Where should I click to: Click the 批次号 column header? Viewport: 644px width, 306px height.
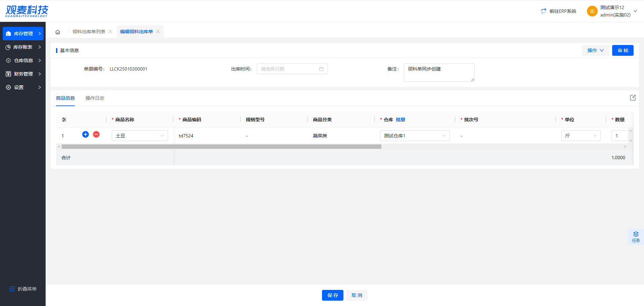click(x=471, y=120)
